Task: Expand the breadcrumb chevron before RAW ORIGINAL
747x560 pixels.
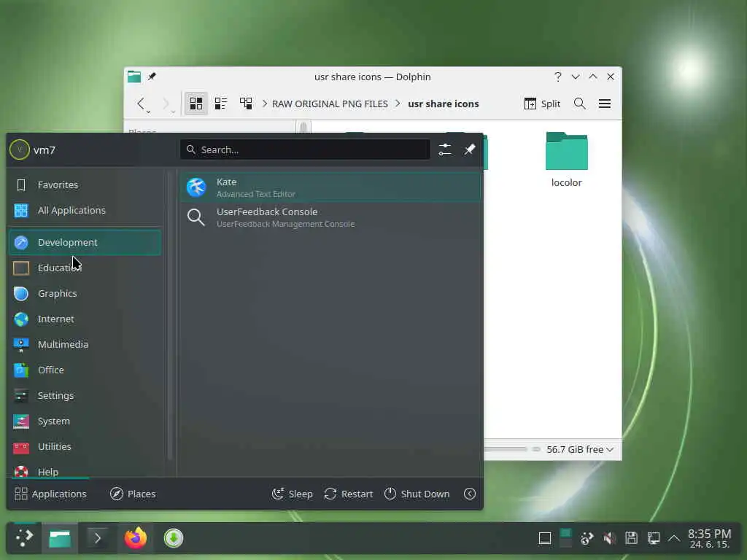Action: (264, 104)
